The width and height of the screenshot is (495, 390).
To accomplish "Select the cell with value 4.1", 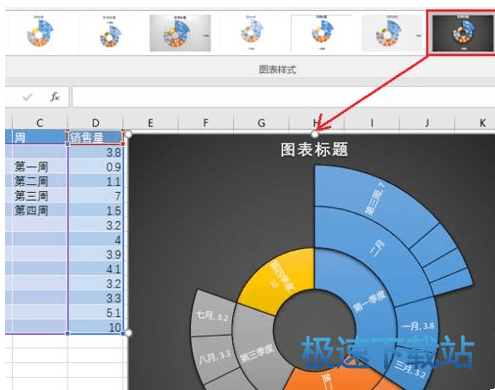I will click(96, 269).
